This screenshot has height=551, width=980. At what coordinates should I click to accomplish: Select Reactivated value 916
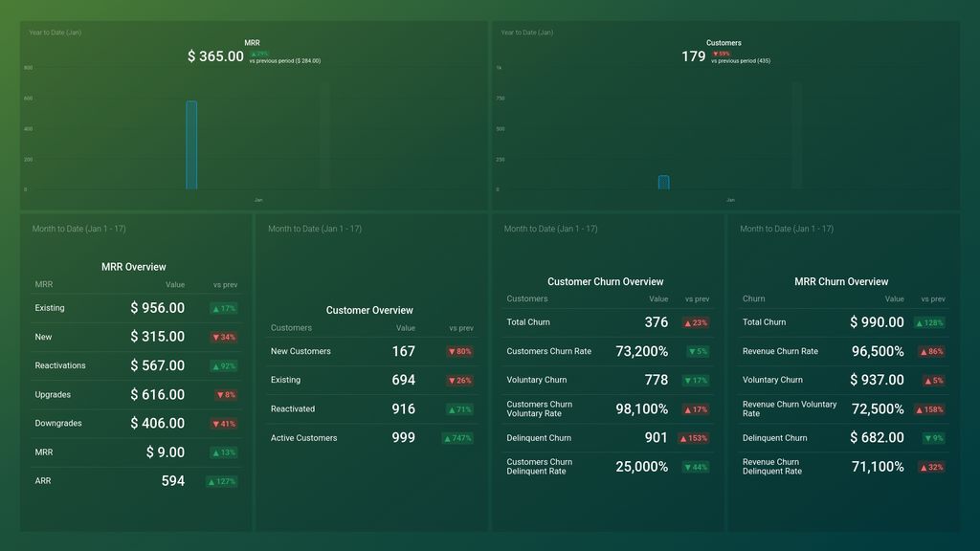[404, 409]
